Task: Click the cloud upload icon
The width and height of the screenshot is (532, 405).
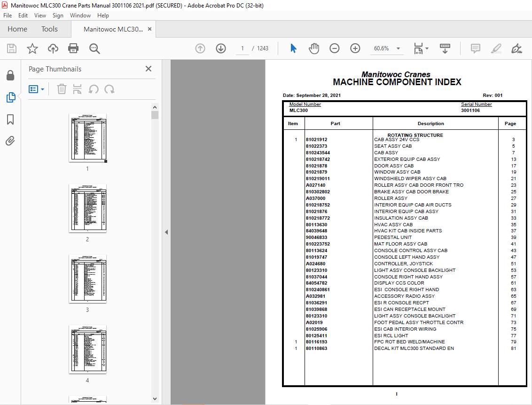Action: tap(53, 48)
